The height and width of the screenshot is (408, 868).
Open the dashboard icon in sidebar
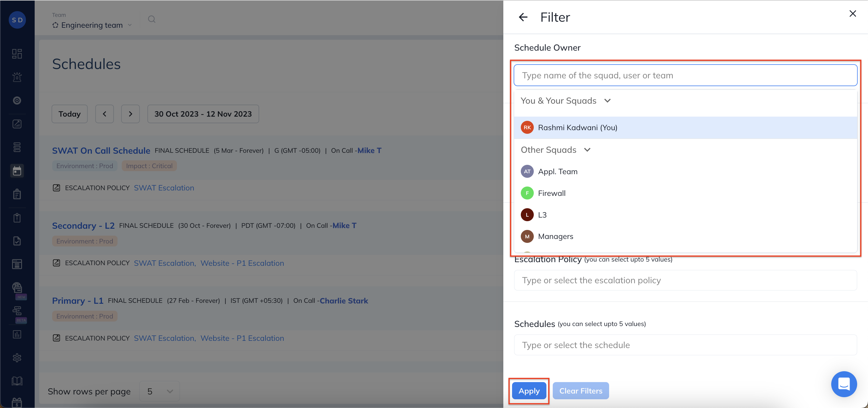(17, 54)
